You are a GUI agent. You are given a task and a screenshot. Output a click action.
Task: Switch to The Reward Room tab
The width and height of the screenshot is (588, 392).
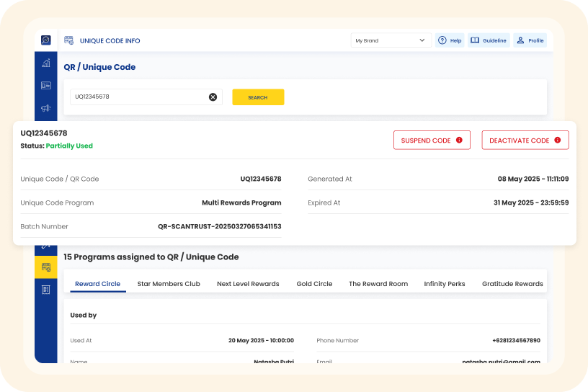[x=378, y=284]
